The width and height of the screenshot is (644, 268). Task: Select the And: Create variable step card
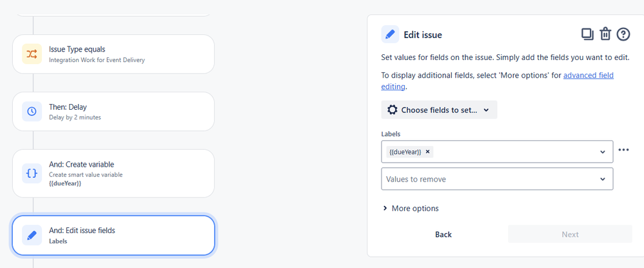113,173
